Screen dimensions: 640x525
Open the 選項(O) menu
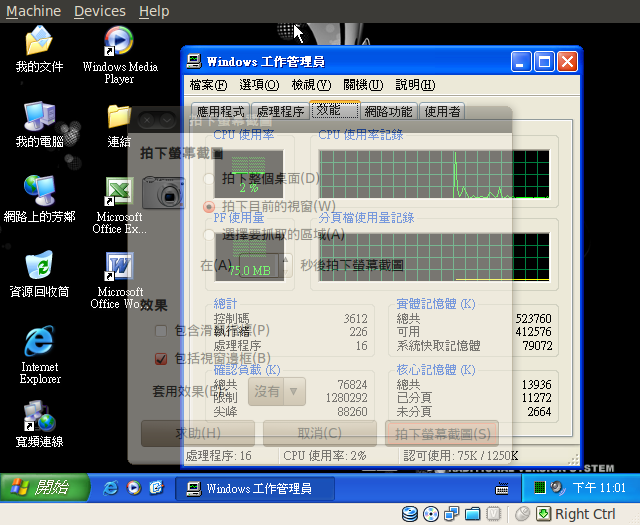[x=259, y=85]
